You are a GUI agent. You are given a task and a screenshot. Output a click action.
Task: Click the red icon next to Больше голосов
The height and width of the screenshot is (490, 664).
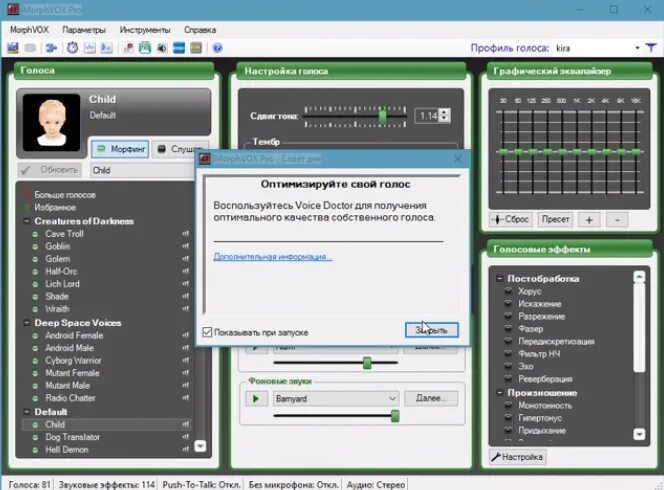tap(27, 195)
